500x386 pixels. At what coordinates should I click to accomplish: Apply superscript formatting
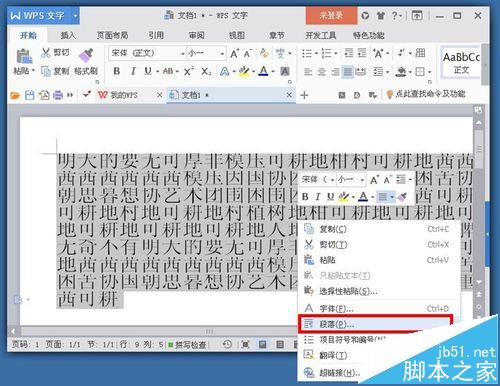(x=188, y=71)
